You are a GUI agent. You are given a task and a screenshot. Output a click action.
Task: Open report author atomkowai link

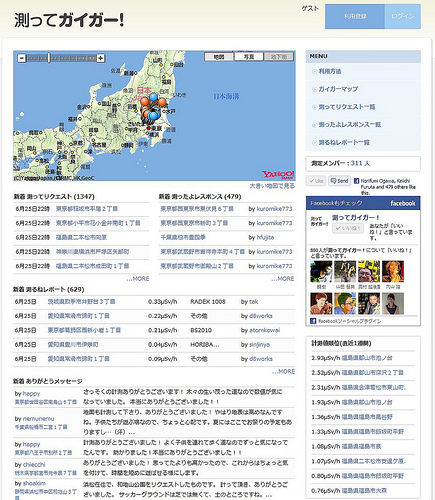point(264,330)
